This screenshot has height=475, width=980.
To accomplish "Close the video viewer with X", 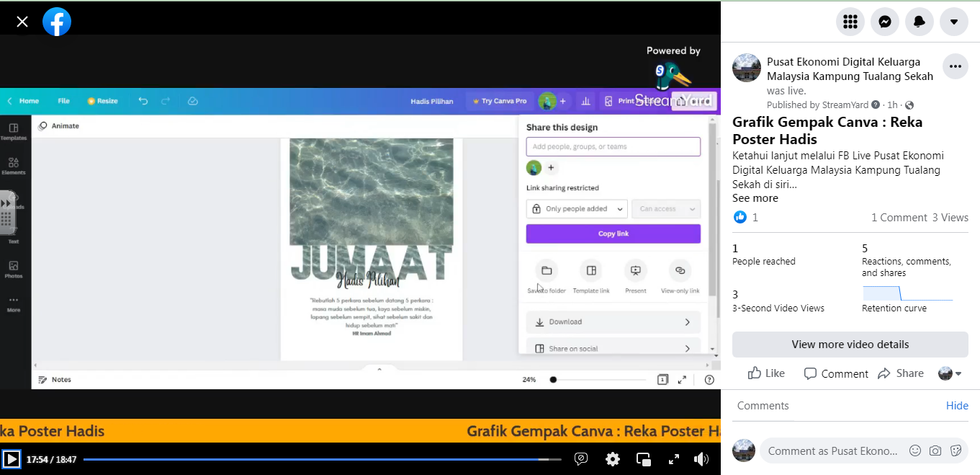I will [x=22, y=22].
